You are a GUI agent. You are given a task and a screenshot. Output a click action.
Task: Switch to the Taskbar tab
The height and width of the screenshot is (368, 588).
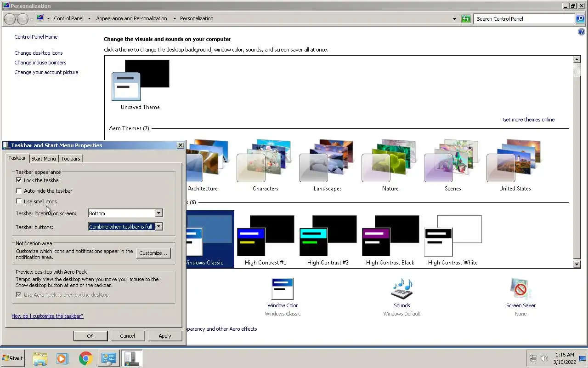(17, 158)
